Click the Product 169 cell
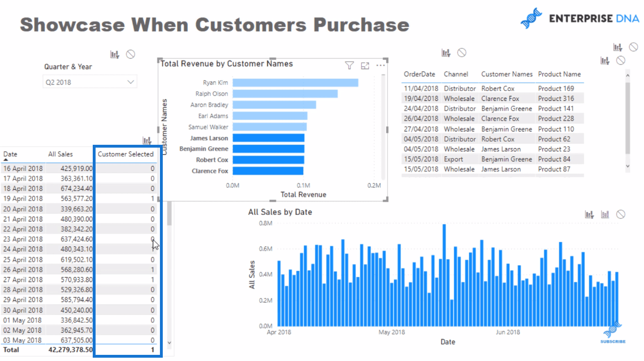The width and height of the screenshot is (644, 361). 556,88
